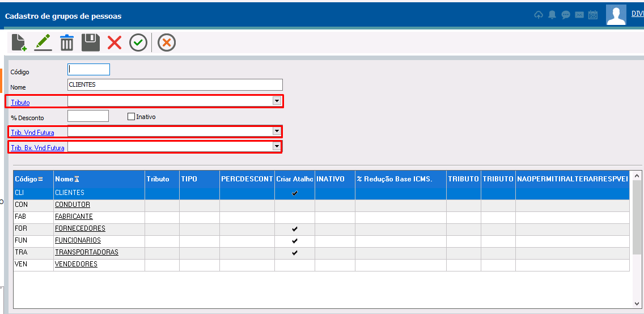
Task: Toggle Criar Atalho check in CLIENTES row
Action: (x=294, y=193)
